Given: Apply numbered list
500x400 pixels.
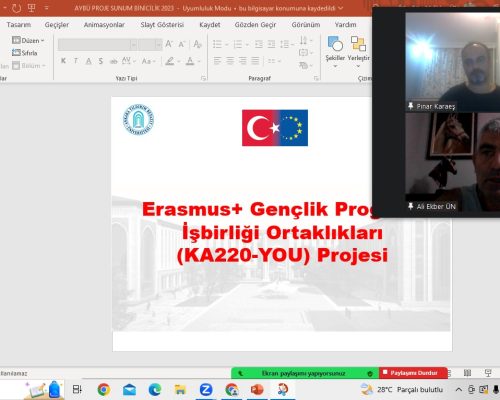Looking at the screenshot, I should (x=238, y=44).
